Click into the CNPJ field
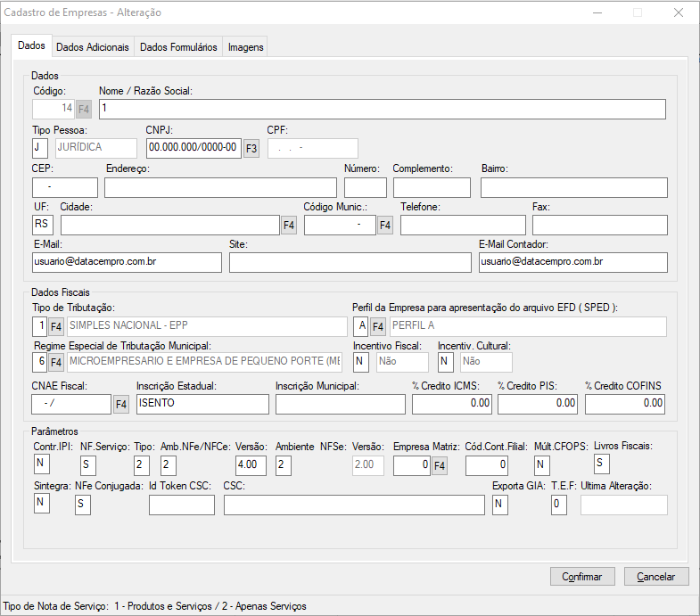 click(x=194, y=148)
